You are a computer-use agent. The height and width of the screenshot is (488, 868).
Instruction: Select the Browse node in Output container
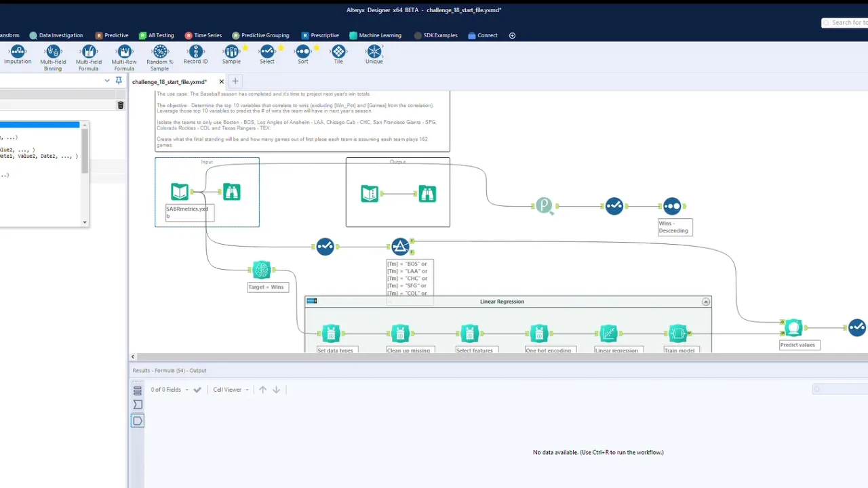[x=427, y=194]
